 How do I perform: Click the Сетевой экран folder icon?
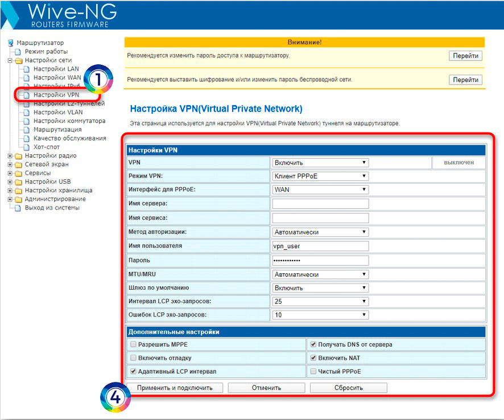pos(19,164)
